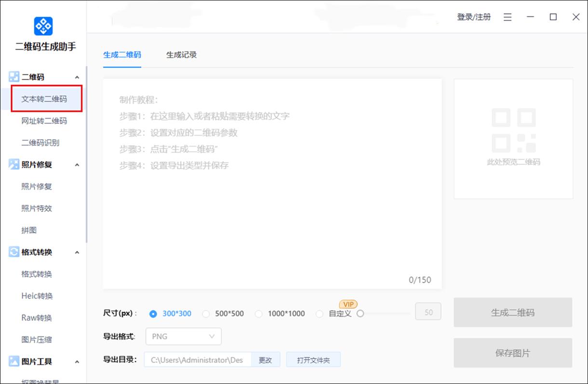Click the VIP badge above 自定义 option
Image resolution: width=588 pixels, height=384 pixels.
tap(348, 304)
